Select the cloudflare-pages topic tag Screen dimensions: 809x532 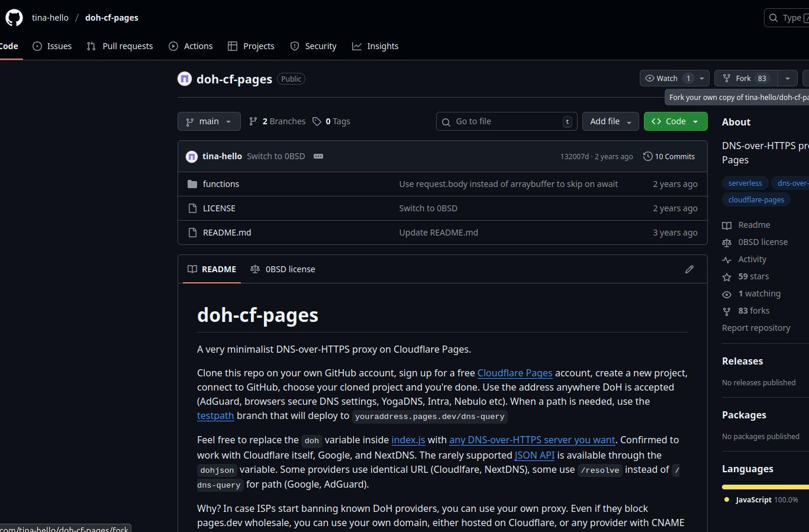point(756,199)
